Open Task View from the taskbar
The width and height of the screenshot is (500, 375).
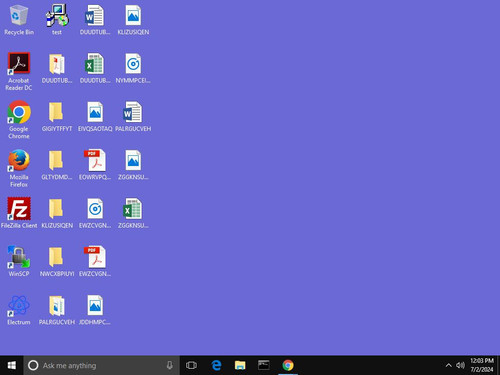(x=191, y=365)
